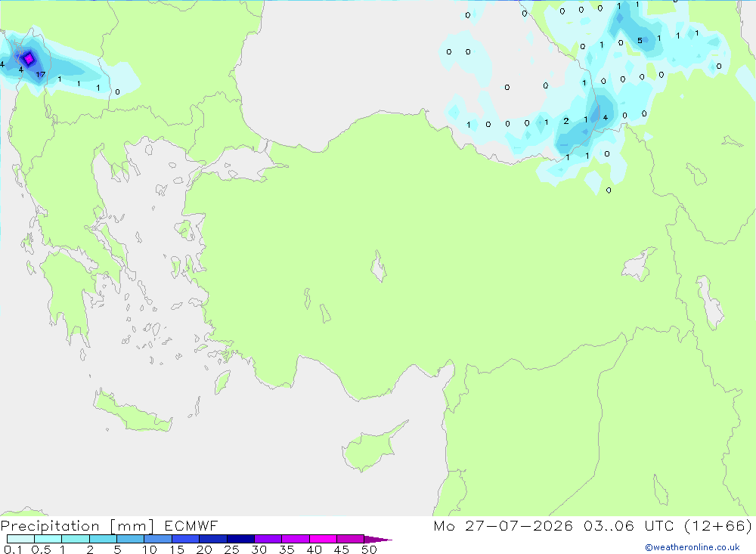Click the "20" legend scale label
Image resolution: width=756 pixels, height=554 pixels.
pyautogui.click(x=204, y=549)
